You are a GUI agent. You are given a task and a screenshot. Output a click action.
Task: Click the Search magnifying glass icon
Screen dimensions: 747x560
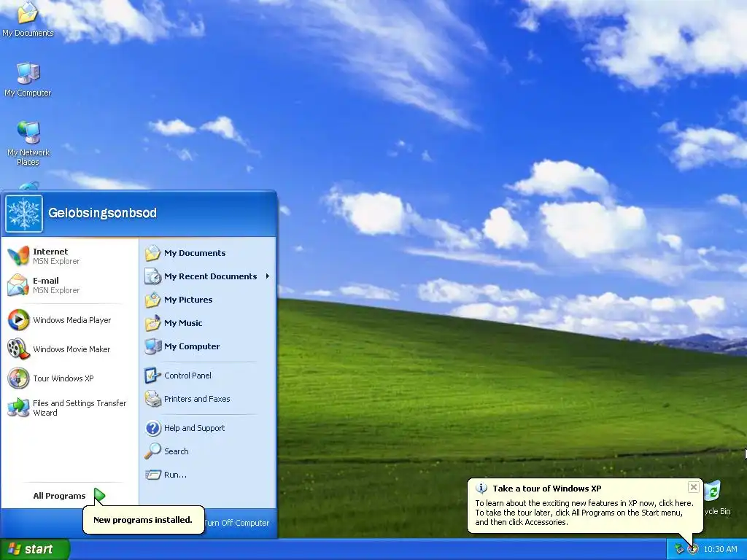tap(152, 451)
